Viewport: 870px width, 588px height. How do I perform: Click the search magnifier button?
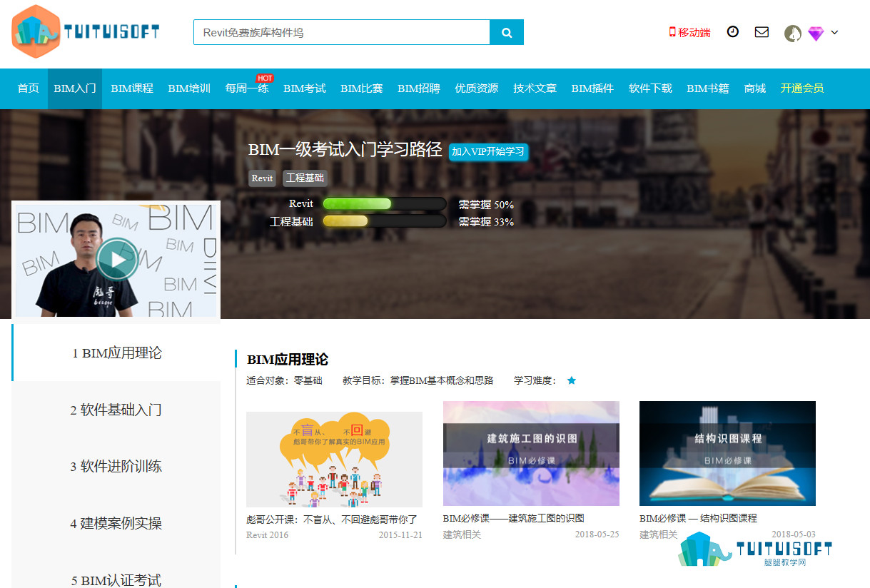[x=507, y=32]
